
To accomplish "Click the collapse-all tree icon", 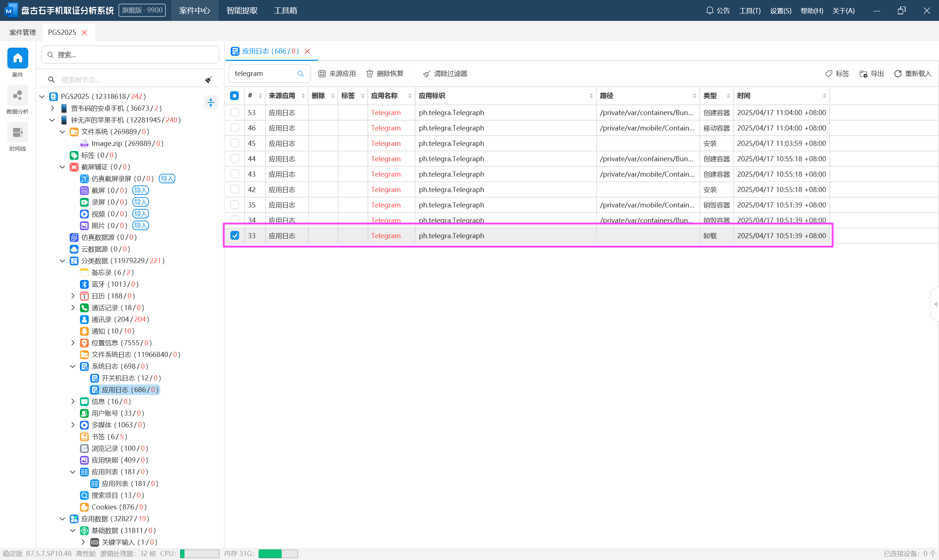I will point(211,102).
